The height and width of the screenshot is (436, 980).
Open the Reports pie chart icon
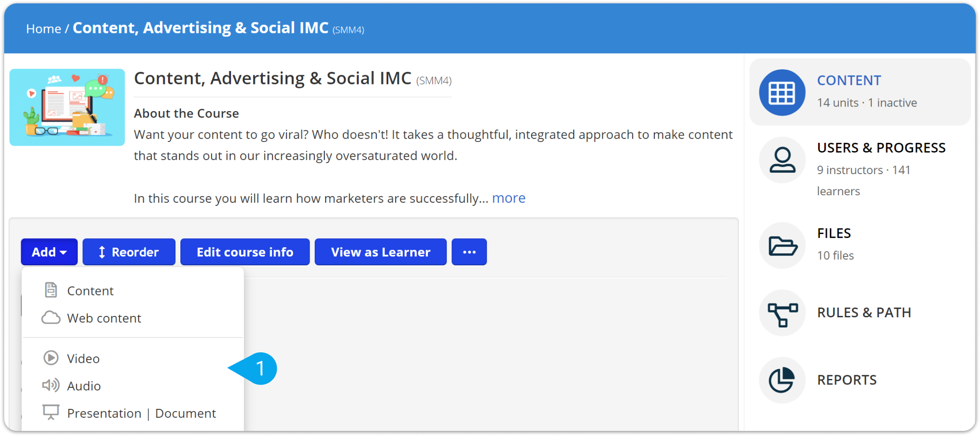tap(782, 380)
